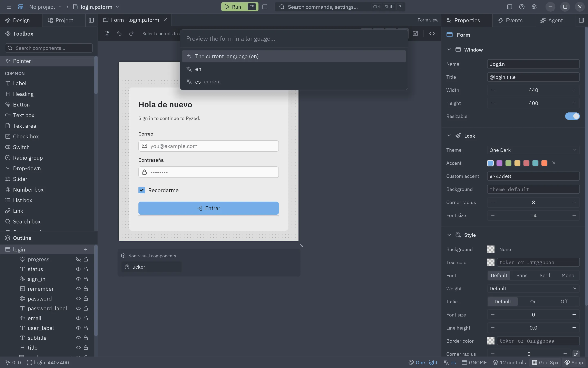Image resolution: width=588 pixels, height=368 pixels.
Task: Open the code view icon
Action: pos(432,34)
